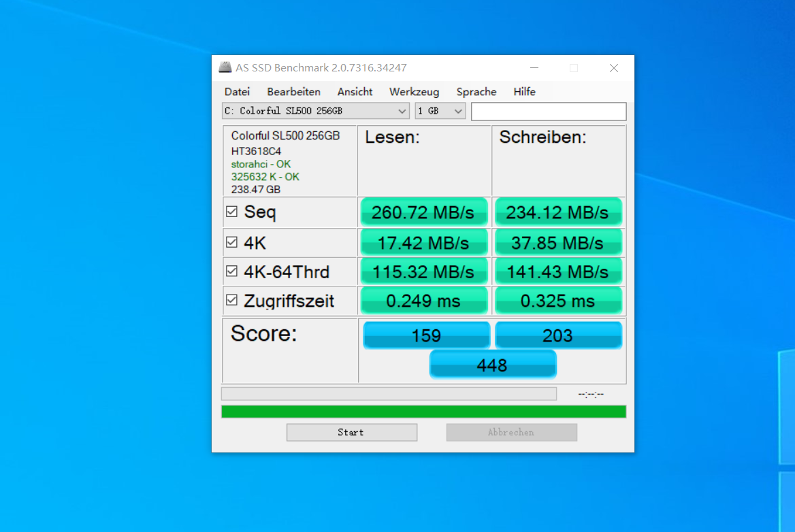Click the 4K-64Thrd write result 141.43 MB/s
Screen dimensions: 795x532
point(557,272)
